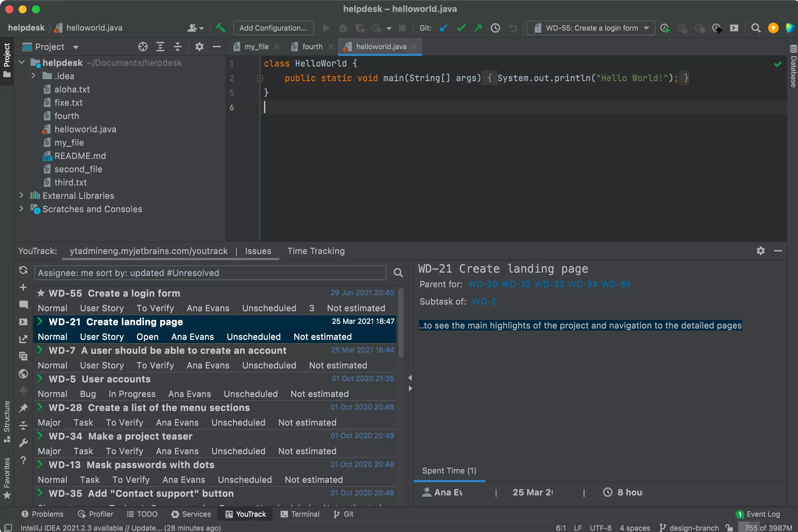Image resolution: width=798 pixels, height=532 pixels.
Task: Click the Run button in the toolbar
Action: click(x=326, y=28)
